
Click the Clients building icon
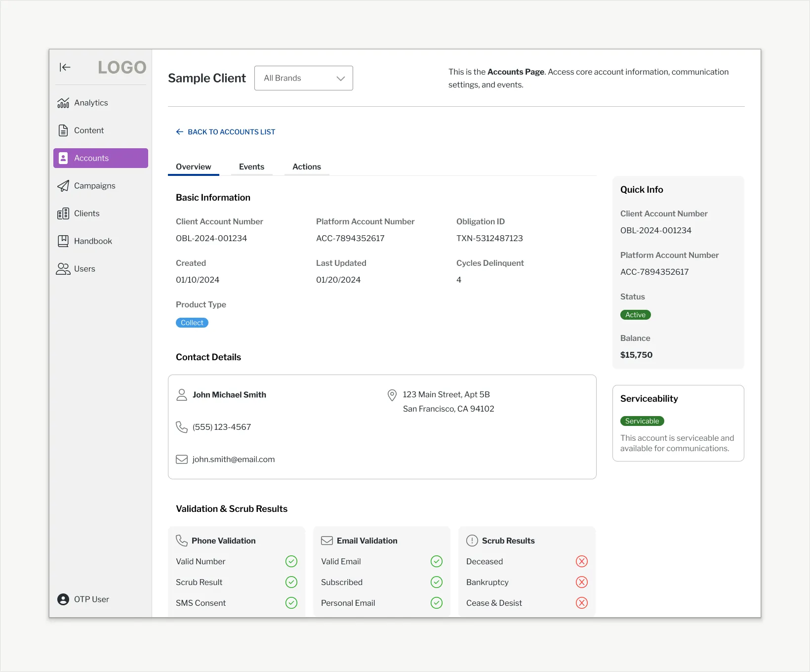[63, 213]
